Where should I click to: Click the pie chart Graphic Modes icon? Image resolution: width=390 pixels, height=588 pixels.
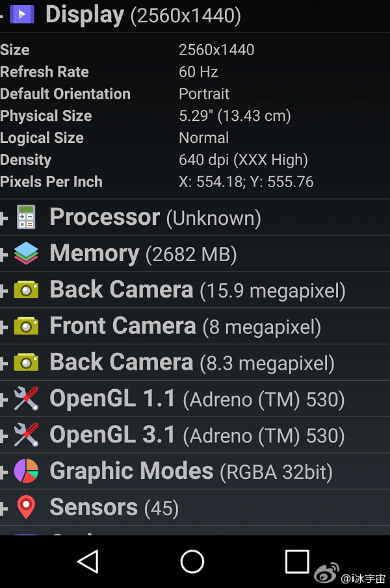pyautogui.click(x=26, y=471)
